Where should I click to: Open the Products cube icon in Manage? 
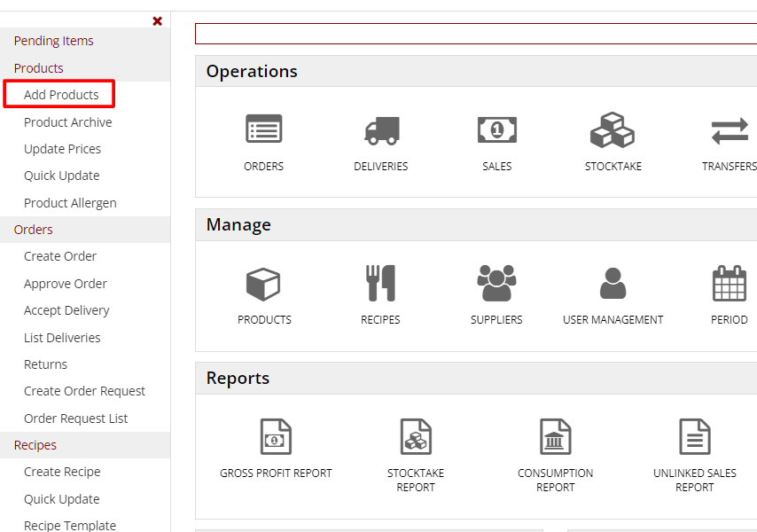(x=263, y=284)
